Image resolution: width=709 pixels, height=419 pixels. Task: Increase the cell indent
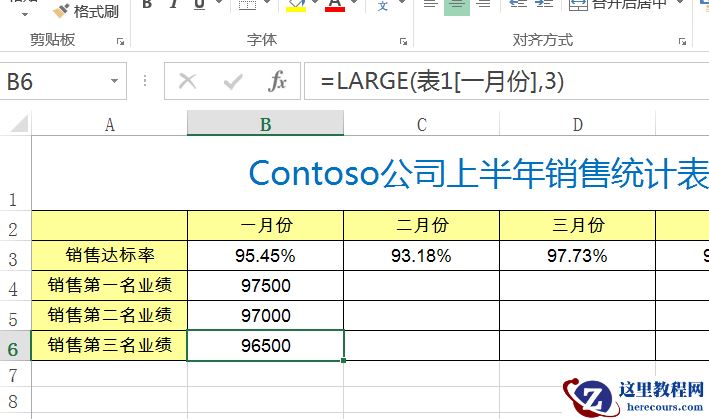click(x=544, y=5)
